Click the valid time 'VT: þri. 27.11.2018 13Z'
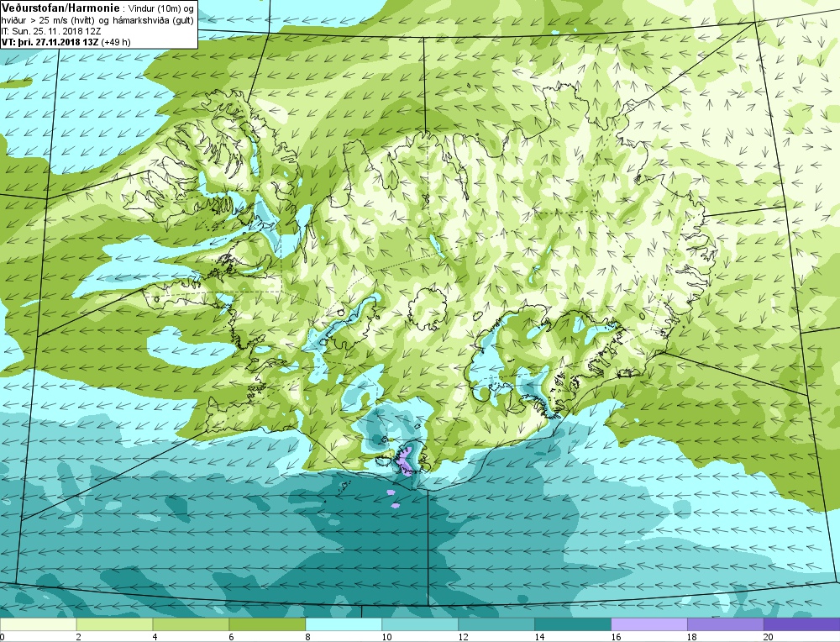Screen dimensions: 840x642 click(x=50, y=42)
